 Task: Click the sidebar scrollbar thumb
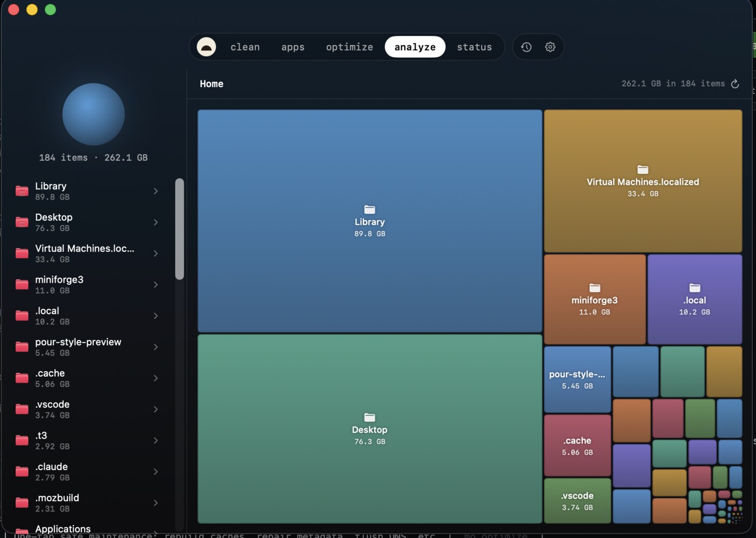180,229
